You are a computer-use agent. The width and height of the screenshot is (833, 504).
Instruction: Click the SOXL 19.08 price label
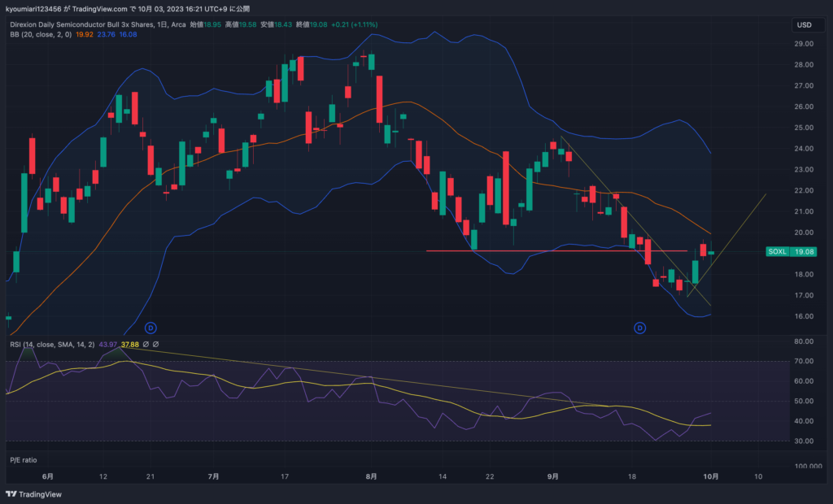[x=791, y=252]
